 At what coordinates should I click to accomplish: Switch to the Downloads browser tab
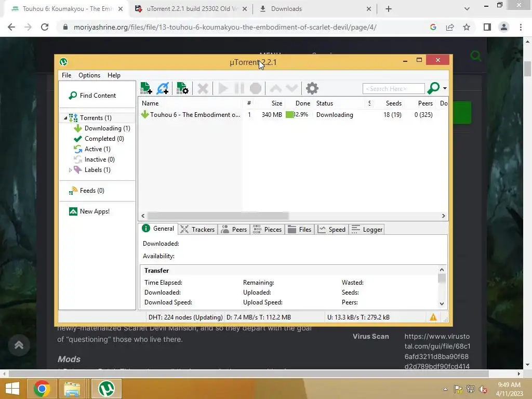click(315, 9)
